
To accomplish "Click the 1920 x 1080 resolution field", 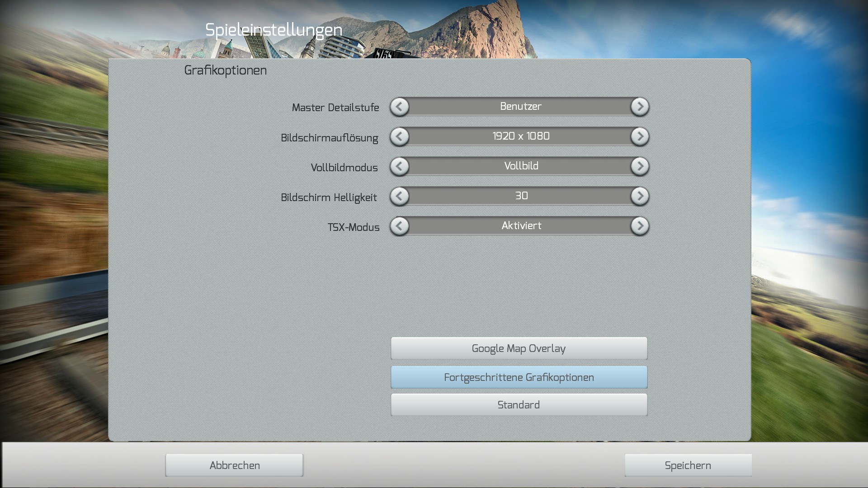I will [520, 136].
